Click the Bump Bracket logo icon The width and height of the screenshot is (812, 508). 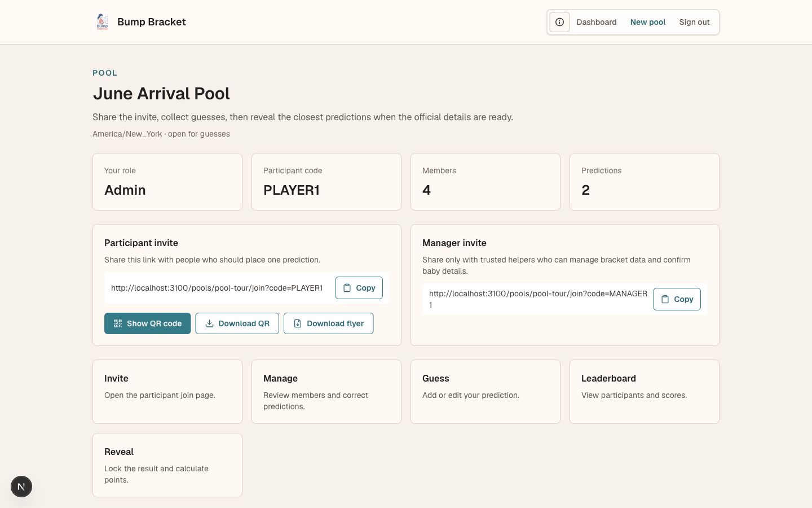(102, 22)
